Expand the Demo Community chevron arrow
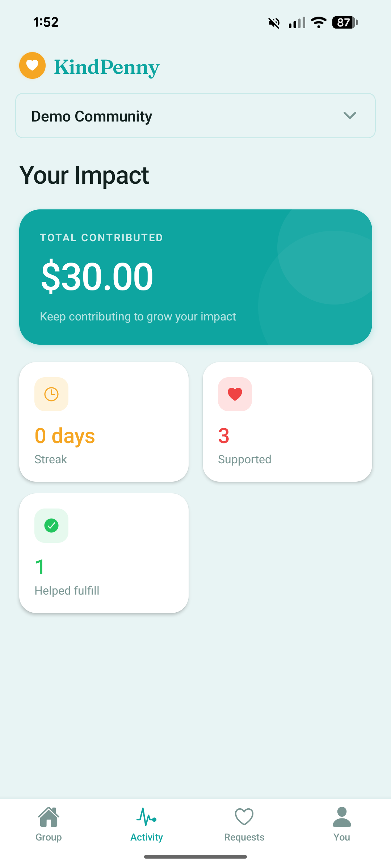 pyautogui.click(x=350, y=115)
